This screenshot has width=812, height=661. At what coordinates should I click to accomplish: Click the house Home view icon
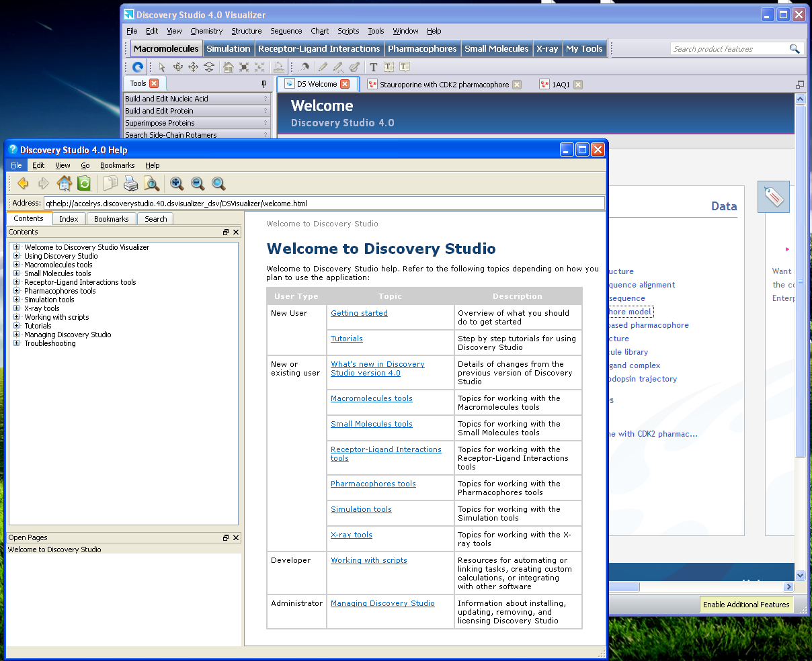(x=229, y=67)
